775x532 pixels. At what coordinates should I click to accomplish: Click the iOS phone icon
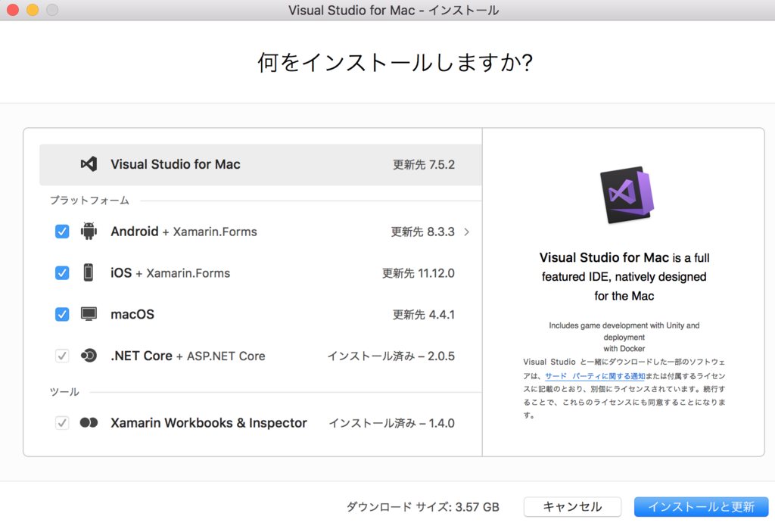point(89,273)
